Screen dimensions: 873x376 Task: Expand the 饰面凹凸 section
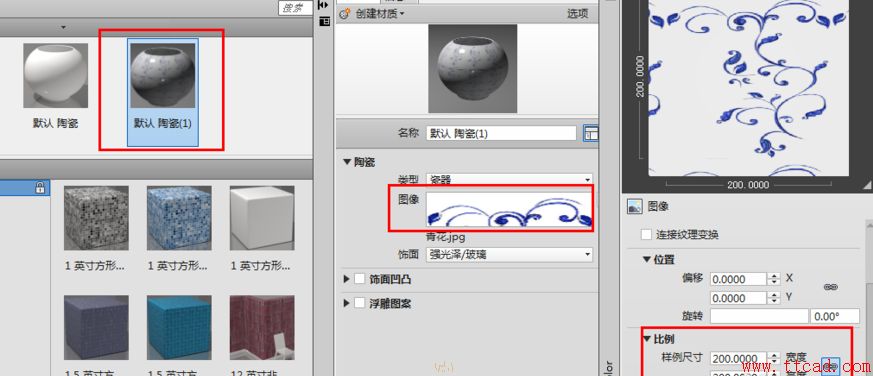(x=347, y=279)
